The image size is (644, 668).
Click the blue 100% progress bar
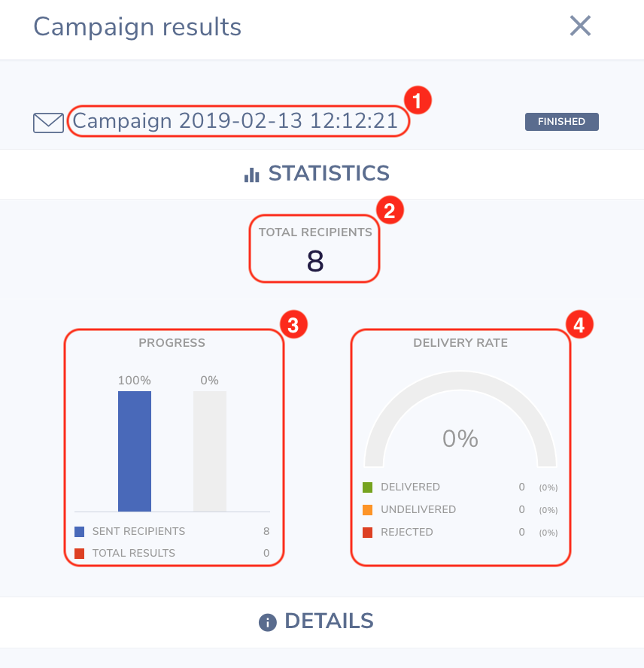click(135, 451)
